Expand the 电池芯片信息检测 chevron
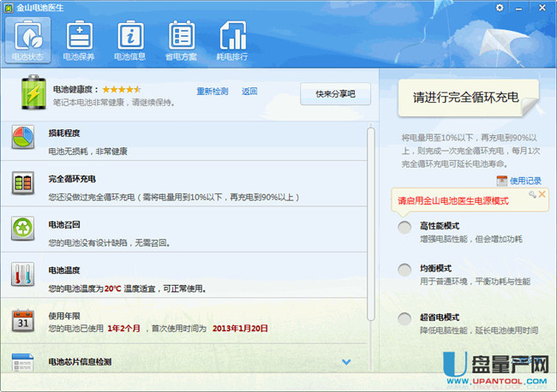Screen dimensions: 557x392 click(346, 362)
